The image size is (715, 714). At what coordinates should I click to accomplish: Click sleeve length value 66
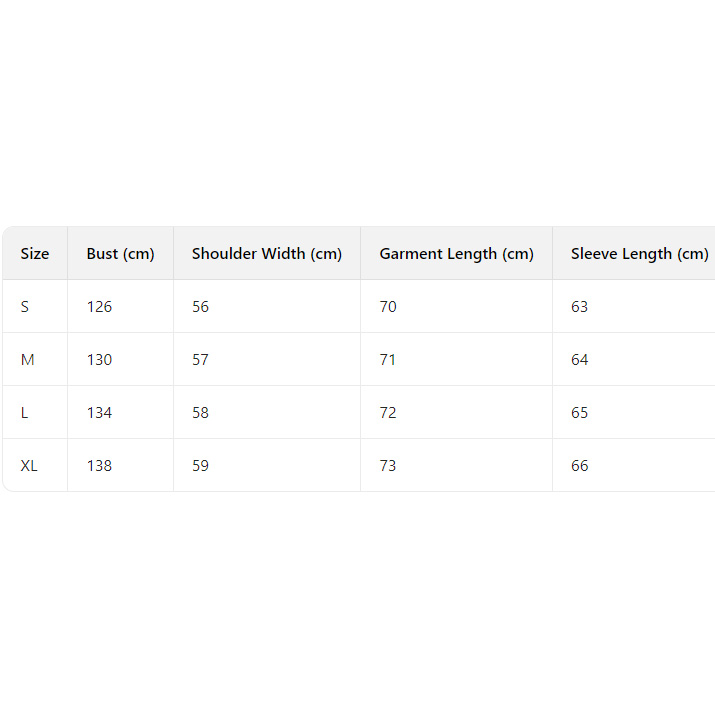tap(580, 466)
